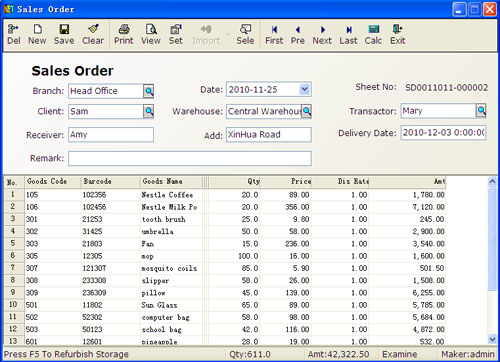The width and height of the screenshot is (500, 362).
Task: Open the dropdown arrow next to Import
Action: [x=228, y=34]
